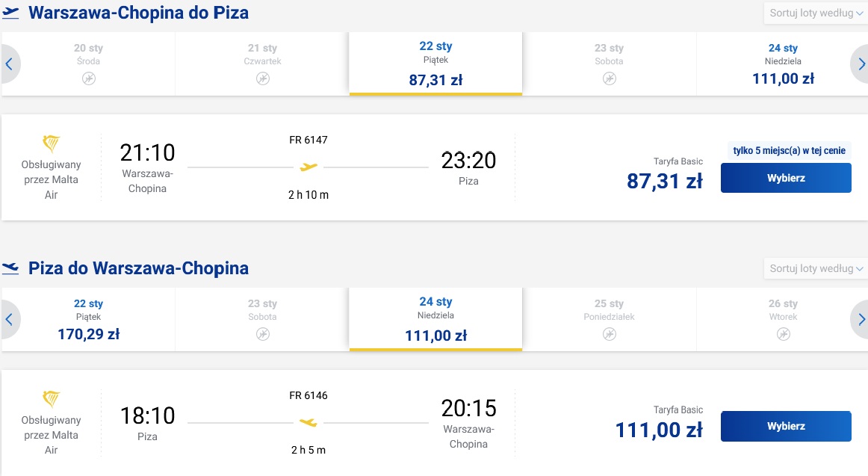Click the yellow plane icon under FR 6147
Image resolution: width=868 pixels, height=476 pixels.
(x=309, y=167)
